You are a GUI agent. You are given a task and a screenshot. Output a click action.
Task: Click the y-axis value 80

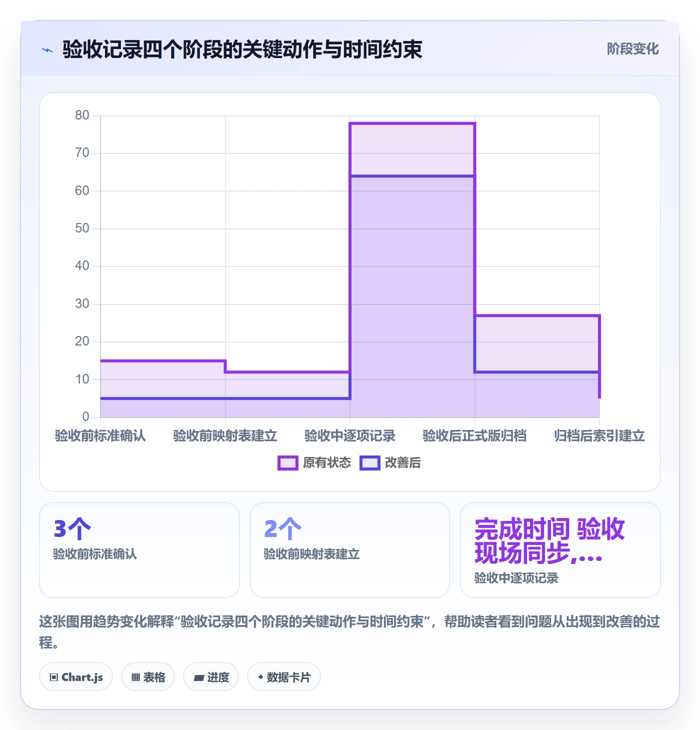82,115
